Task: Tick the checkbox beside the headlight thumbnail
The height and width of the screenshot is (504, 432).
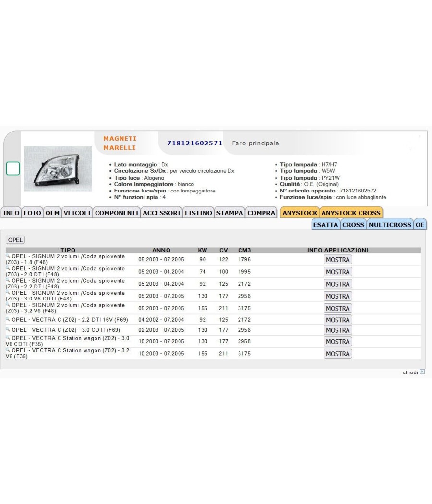Action: pyautogui.click(x=13, y=168)
